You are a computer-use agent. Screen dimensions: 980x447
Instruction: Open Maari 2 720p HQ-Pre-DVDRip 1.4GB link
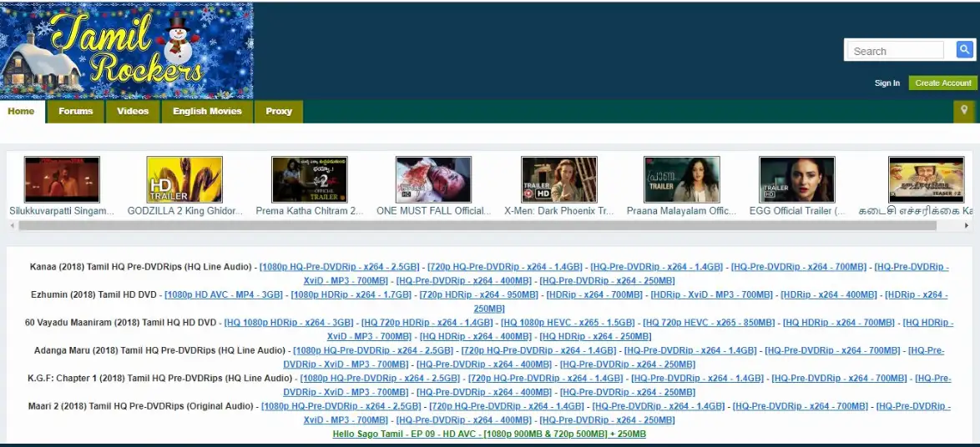pos(507,406)
